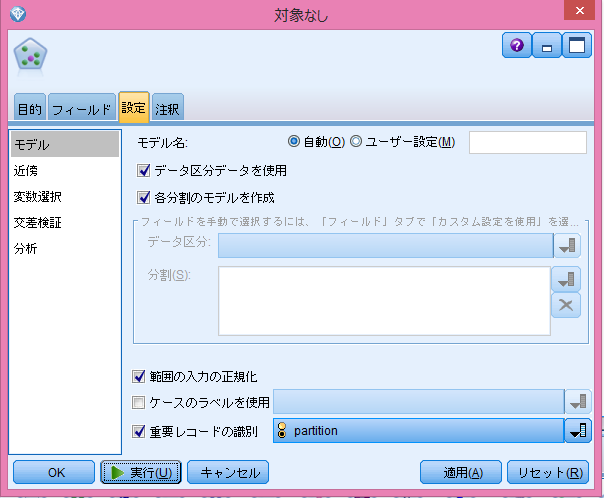Click the dialog maximize icon in header

click(x=577, y=45)
